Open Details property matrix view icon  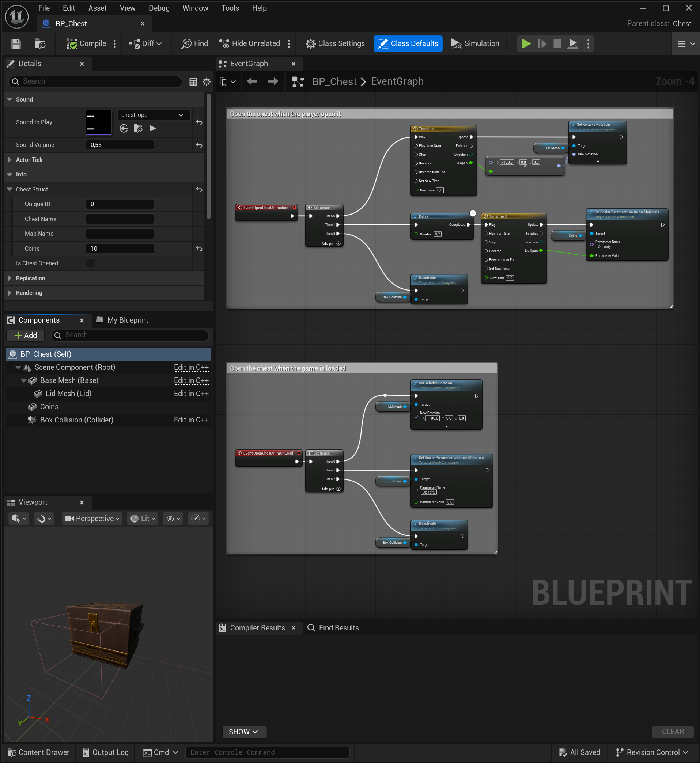click(x=193, y=81)
